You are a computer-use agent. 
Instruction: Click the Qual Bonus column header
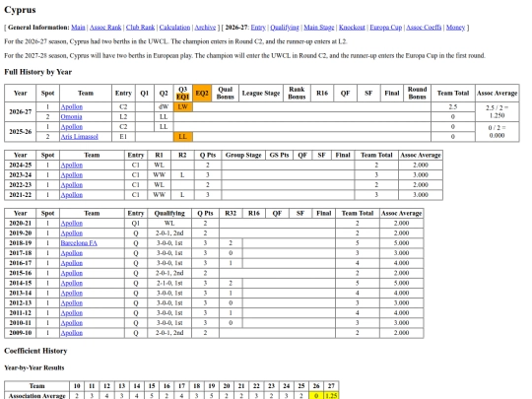coord(226,93)
